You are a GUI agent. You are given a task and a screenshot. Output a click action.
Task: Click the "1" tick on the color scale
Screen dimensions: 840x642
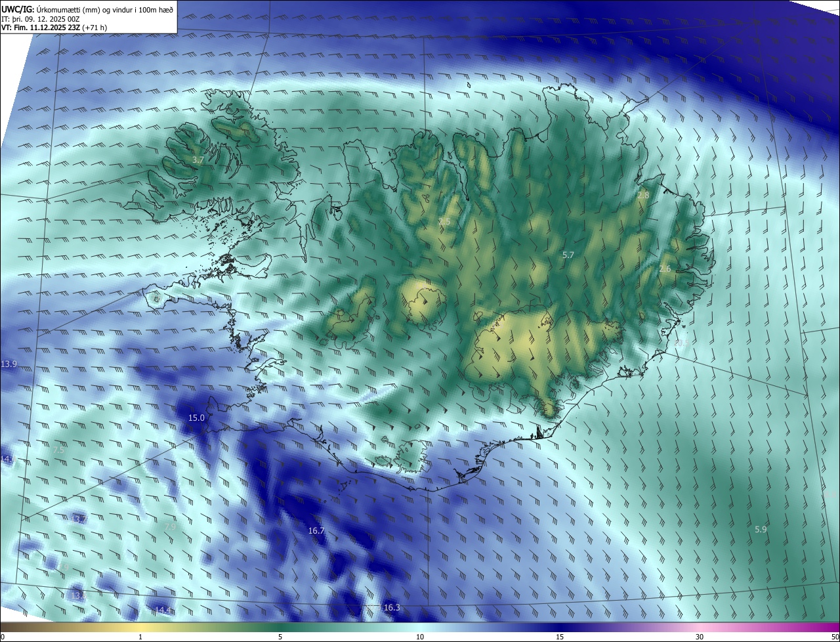(140, 637)
